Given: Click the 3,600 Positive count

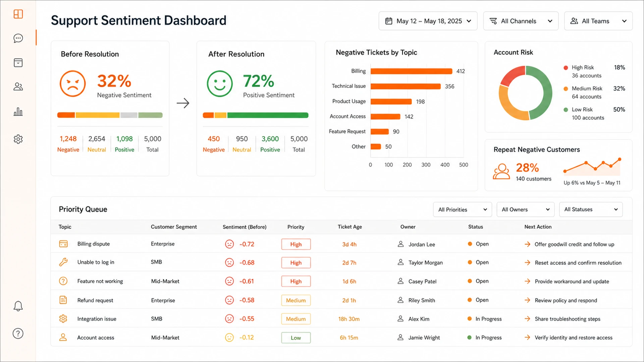Looking at the screenshot, I should coord(270,139).
